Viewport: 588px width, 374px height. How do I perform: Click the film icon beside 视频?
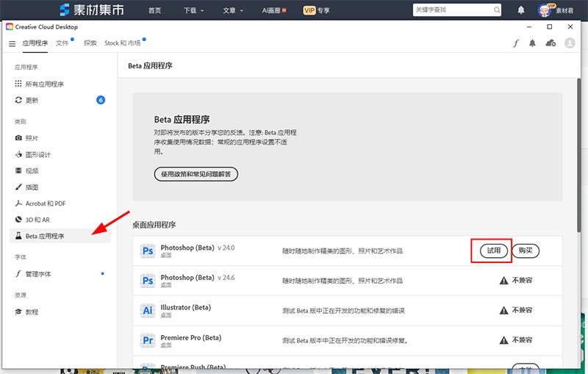point(18,170)
